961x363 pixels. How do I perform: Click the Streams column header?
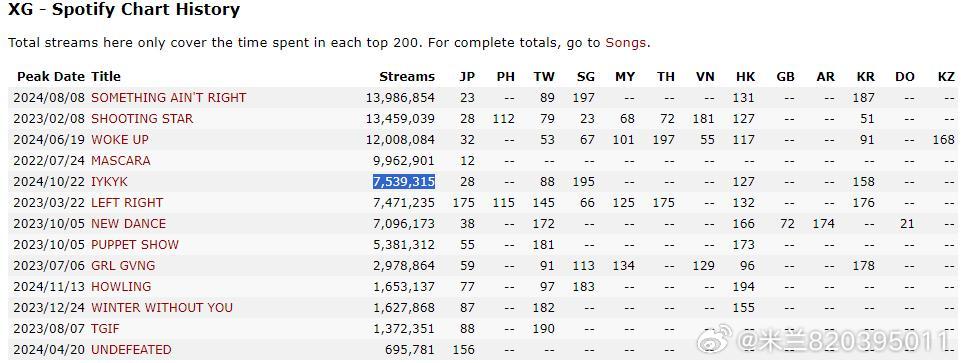[x=407, y=77]
